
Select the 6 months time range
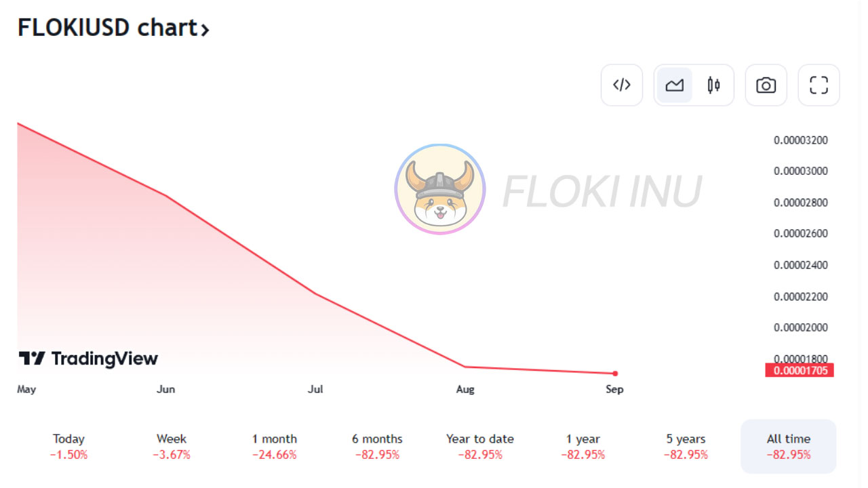pyautogui.click(x=377, y=447)
